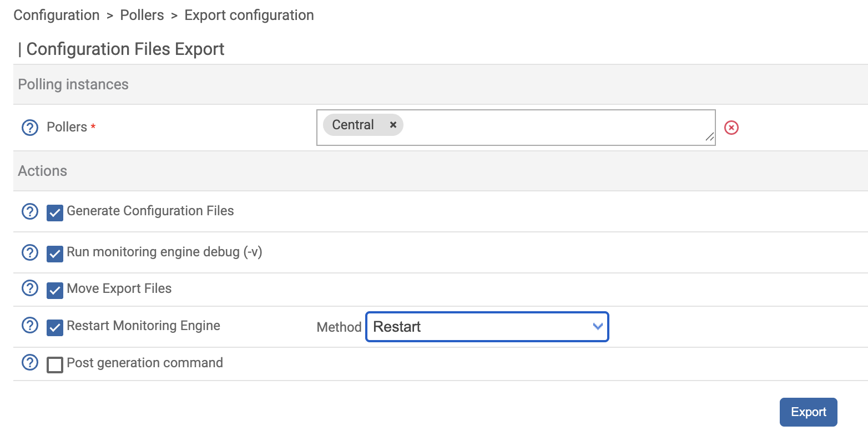Toggle Restart Monitoring Engine checkbox
The width and height of the screenshot is (868, 446).
point(55,327)
